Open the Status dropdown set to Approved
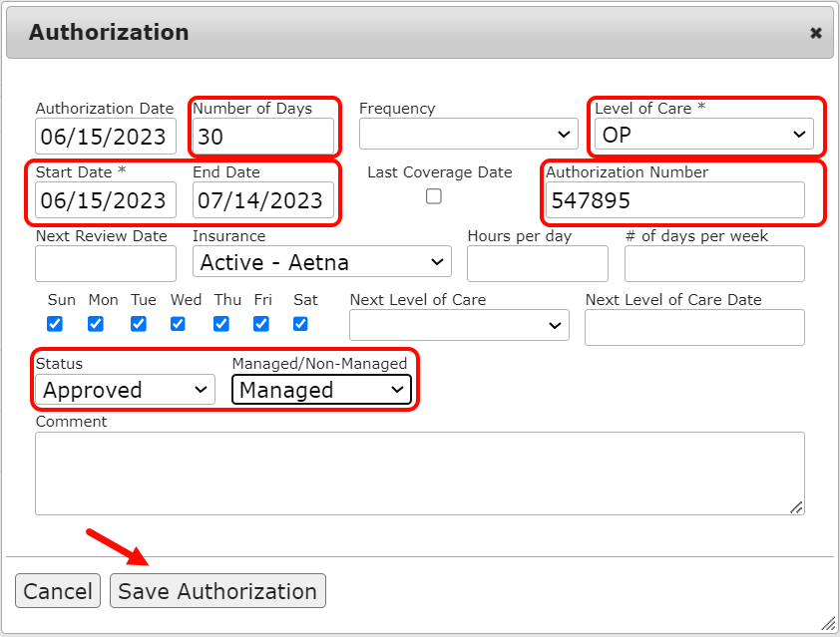This screenshot has width=840, height=637. click(x=125, y=390)
